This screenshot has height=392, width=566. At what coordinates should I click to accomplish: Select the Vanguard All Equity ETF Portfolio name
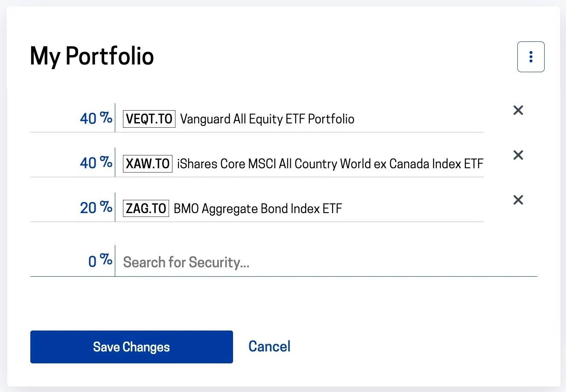point(267,119)
